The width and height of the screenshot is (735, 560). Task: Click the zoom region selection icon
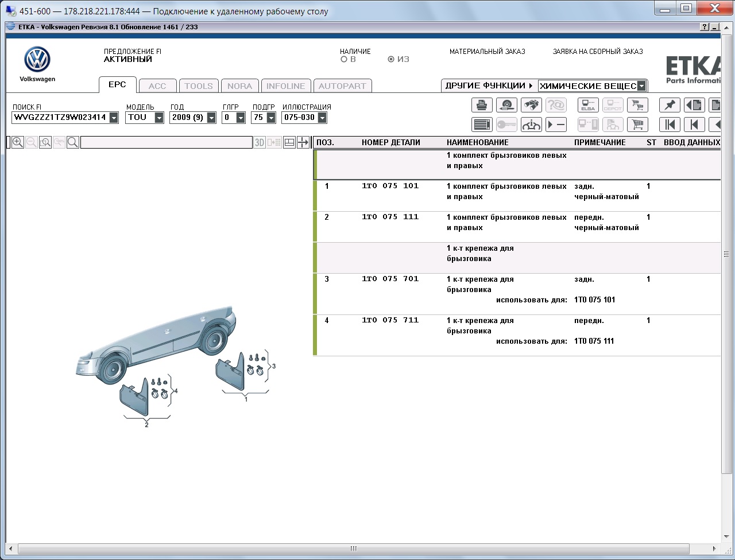45,142
